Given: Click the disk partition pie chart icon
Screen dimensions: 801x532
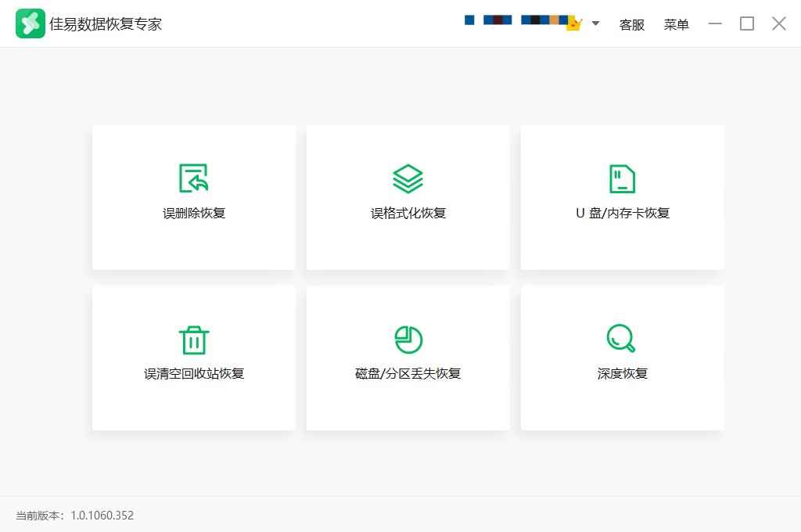Looking at the screenshot, I should tap(408, 340).
